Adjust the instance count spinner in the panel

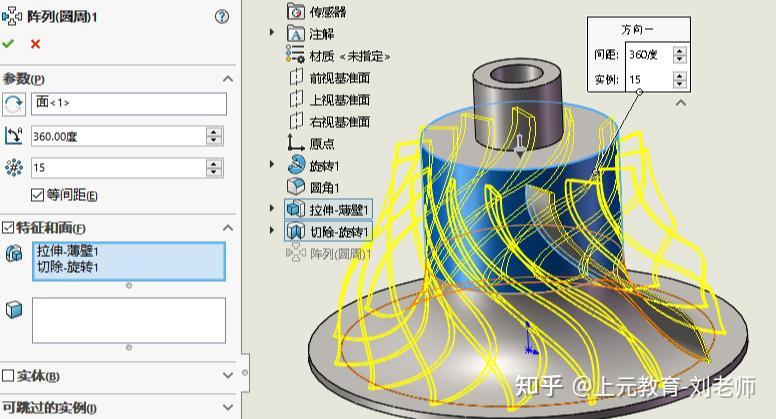(214, 168)
